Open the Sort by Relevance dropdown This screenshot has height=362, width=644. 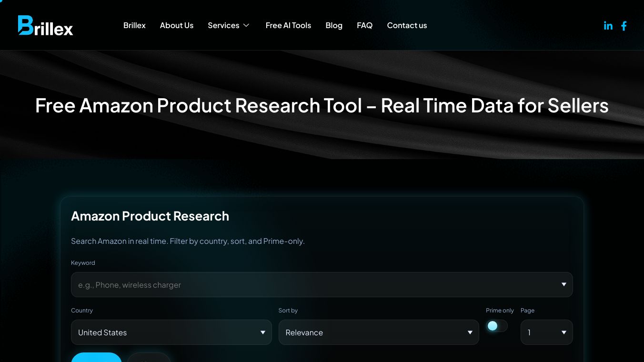click(x=379, y=332)
